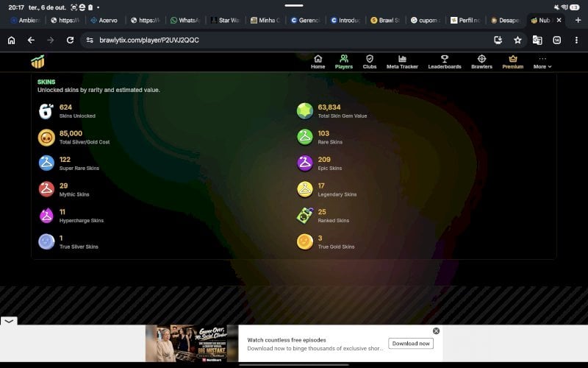Collapse the ad with chevron toggle
This screenshot has height=368, width=588.
click(x=9, y=322)
